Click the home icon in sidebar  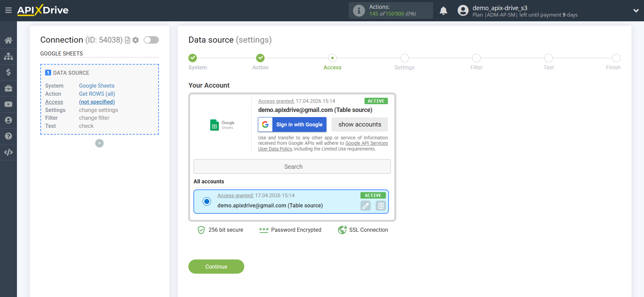tap(8, 41)
